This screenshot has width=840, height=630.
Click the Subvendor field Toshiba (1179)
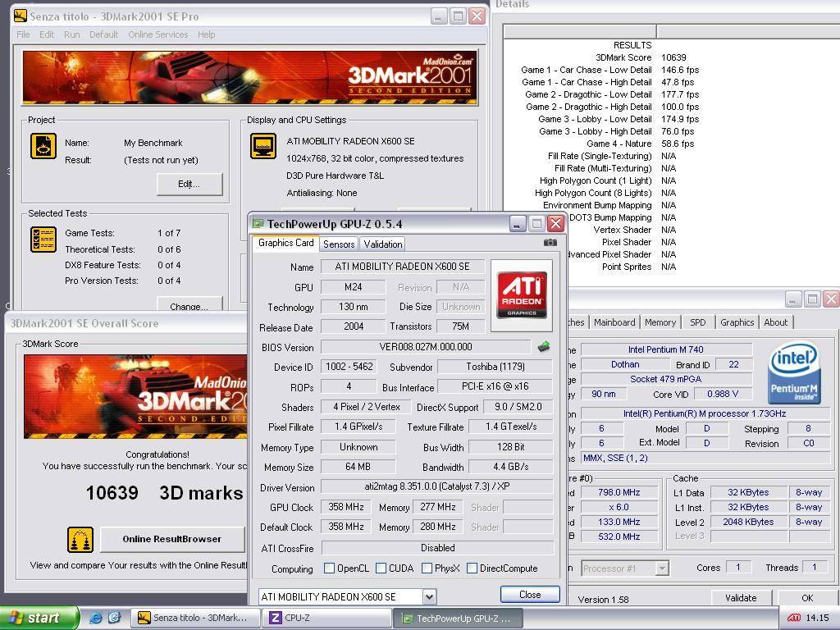(x=495, y=367)
